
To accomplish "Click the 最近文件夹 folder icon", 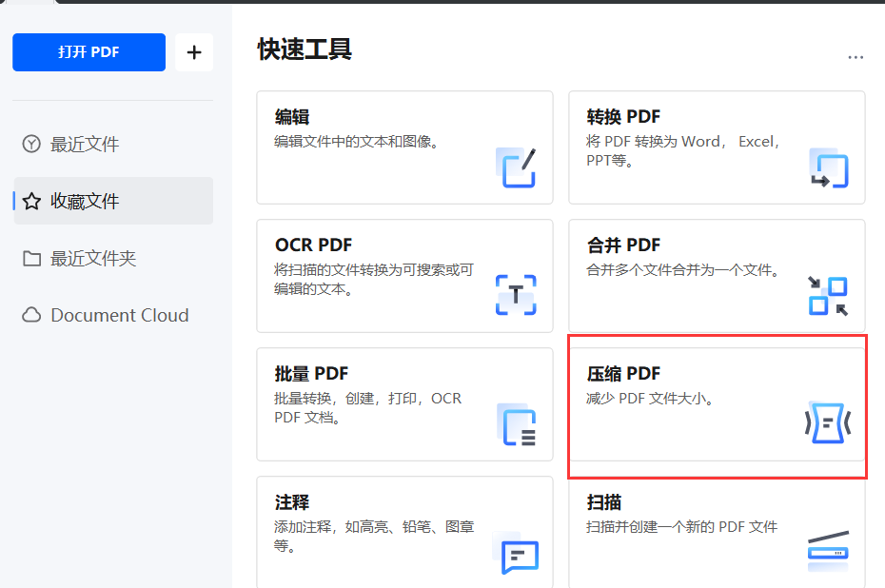I will click(x=31, y=258).
